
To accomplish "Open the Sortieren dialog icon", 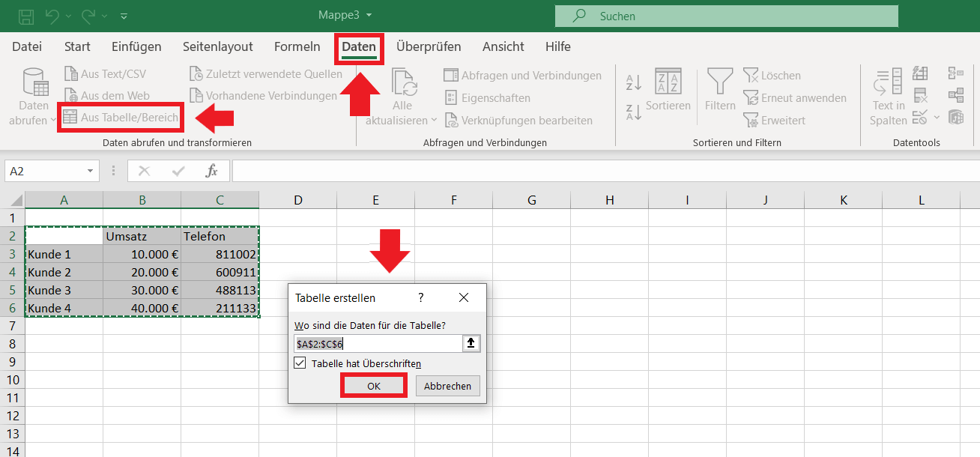I will click(668, 81).
